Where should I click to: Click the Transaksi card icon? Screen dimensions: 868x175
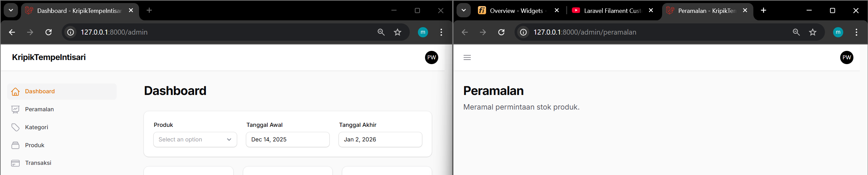[15, 163]
